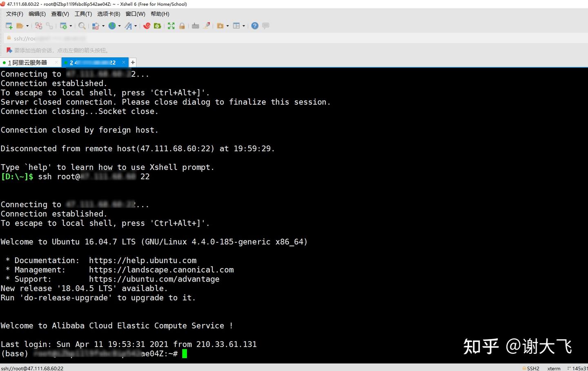
Task: Launch Xftp file transfer icon
Action: (x=157, y=25)
